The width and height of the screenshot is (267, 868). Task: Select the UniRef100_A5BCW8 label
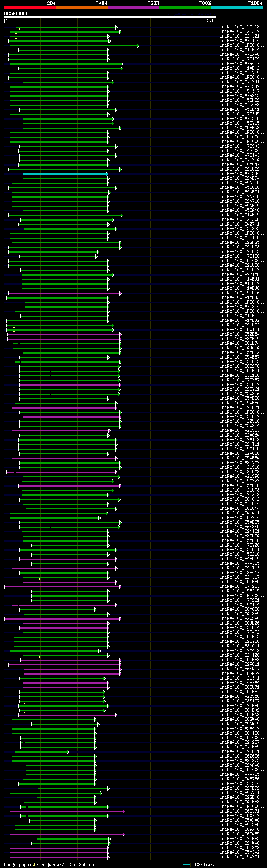(239, 188)
